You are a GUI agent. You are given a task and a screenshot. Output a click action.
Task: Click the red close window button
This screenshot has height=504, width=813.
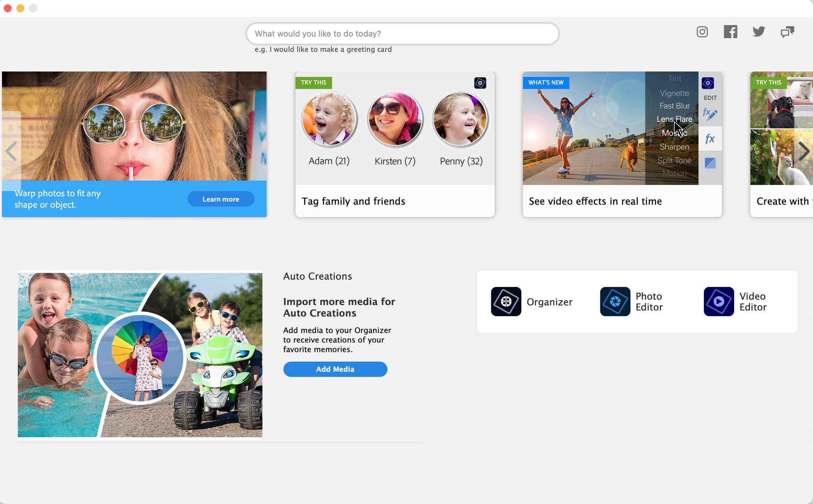point(8,8)
